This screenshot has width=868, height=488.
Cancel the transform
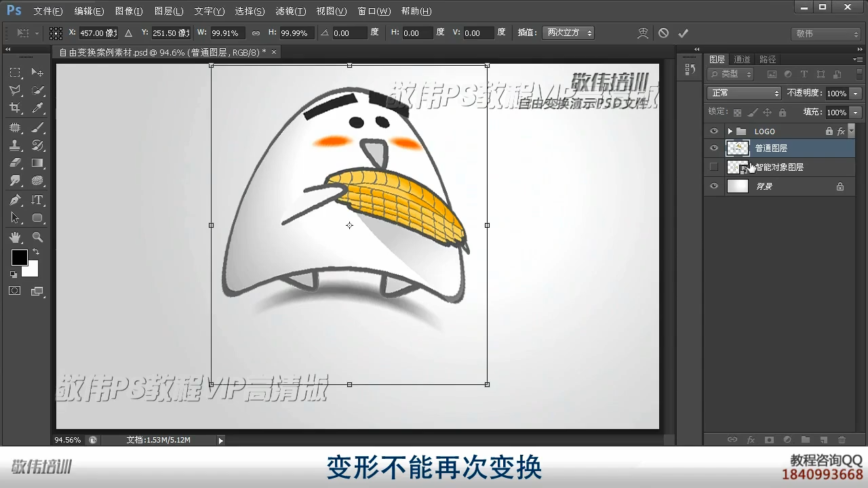coord(663,33)
